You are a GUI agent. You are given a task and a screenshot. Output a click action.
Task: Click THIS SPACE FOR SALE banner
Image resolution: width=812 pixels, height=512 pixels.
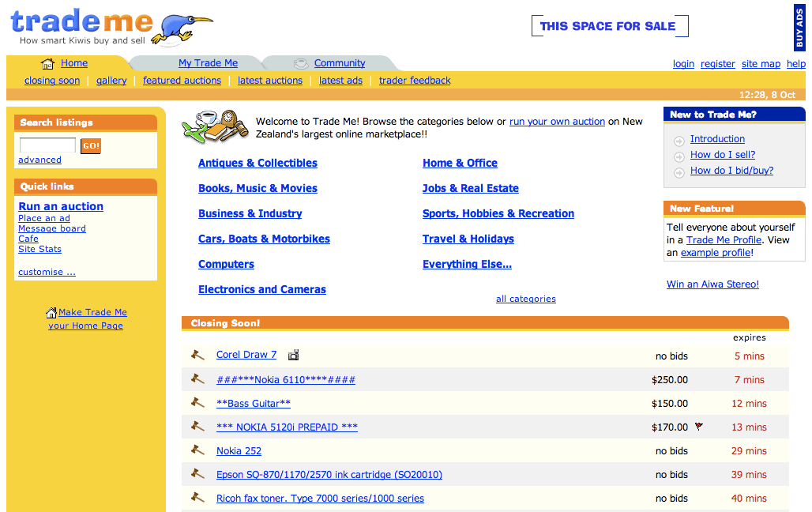coord(610,26)
